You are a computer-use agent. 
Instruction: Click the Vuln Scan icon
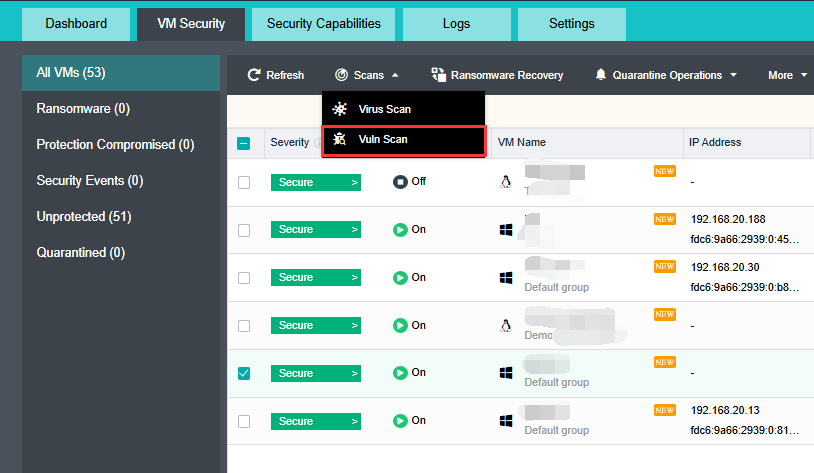[340, 140]
